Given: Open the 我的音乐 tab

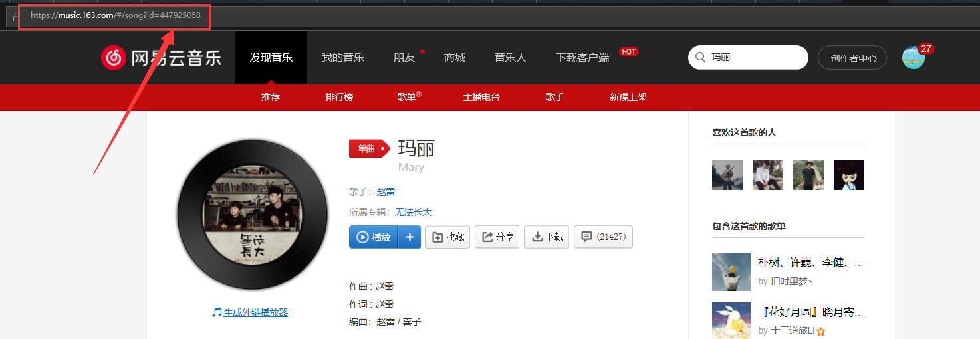Looking at the screenshot, I should pyautogui.click(x=343, y=57).
